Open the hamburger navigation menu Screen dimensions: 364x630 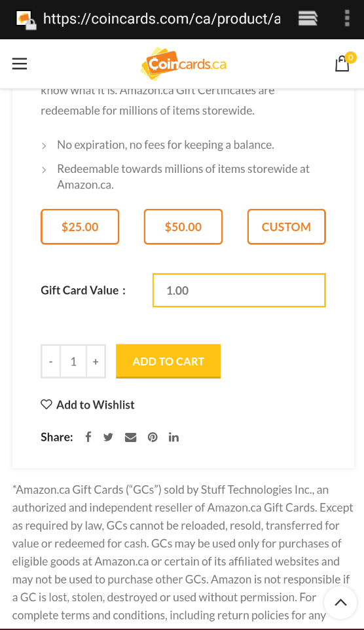pyautogui.click(x=19, y=64)
